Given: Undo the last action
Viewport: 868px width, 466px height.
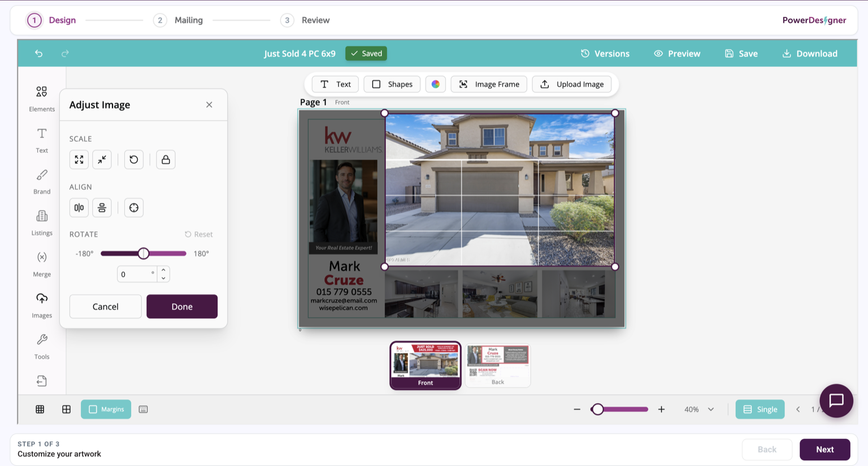Looking at the screenshot, I should (x=39, y=53).
